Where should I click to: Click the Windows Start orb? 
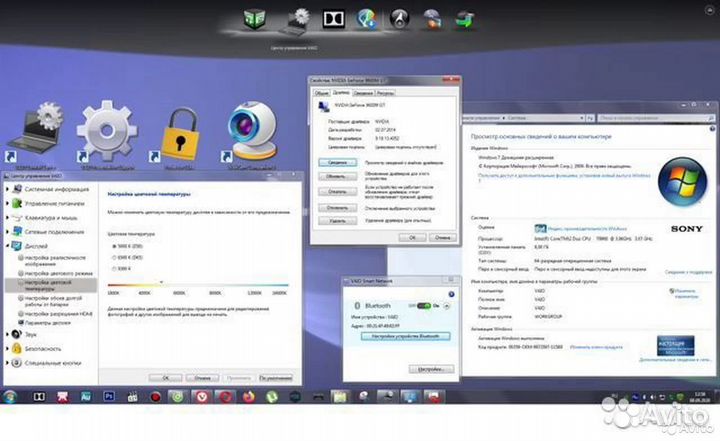10,396
